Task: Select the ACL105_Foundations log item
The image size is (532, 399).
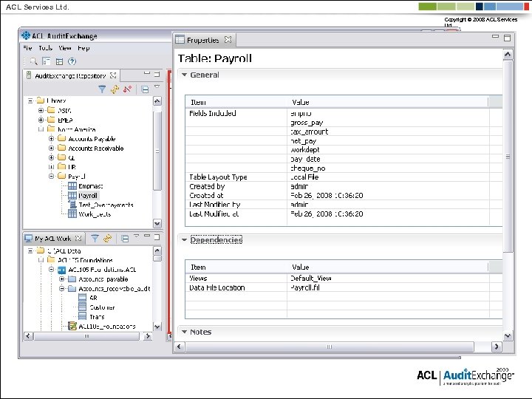Action: (x=107, y=326)
